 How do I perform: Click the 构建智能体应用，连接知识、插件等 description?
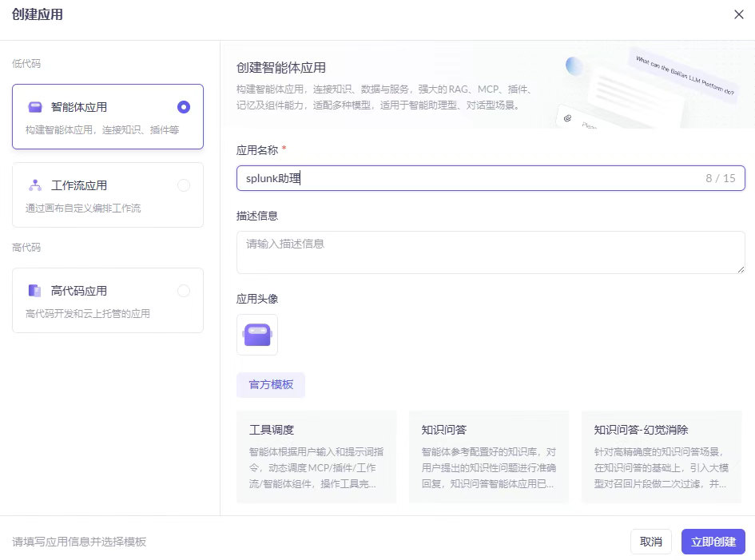click(102, 130)
